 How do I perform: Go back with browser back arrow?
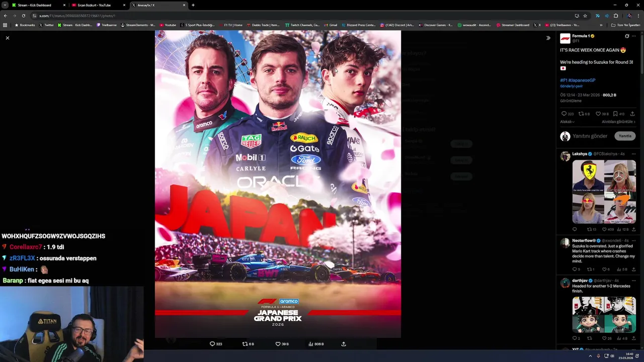[5, 16]
